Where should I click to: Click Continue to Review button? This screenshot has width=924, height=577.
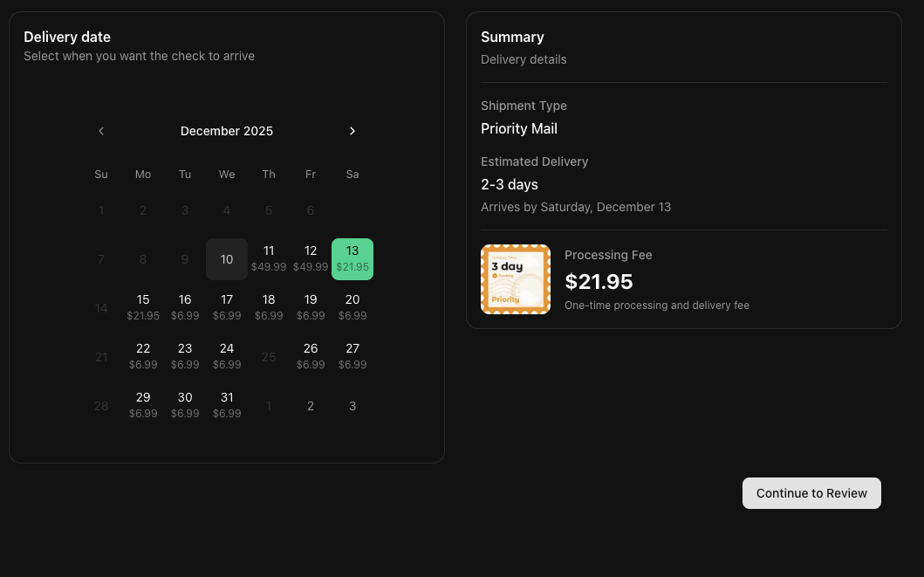pos(811,493)
